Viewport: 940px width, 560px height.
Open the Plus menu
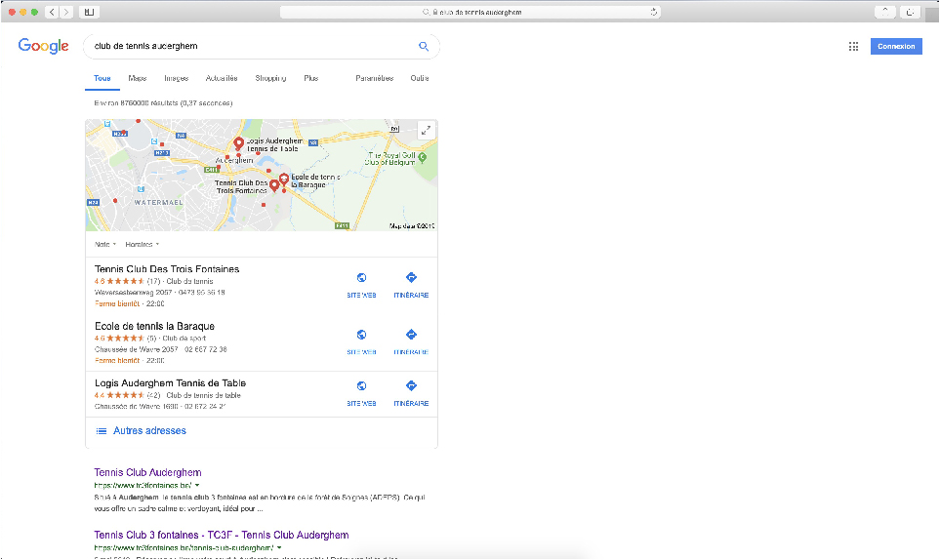[x=310, y=78]
